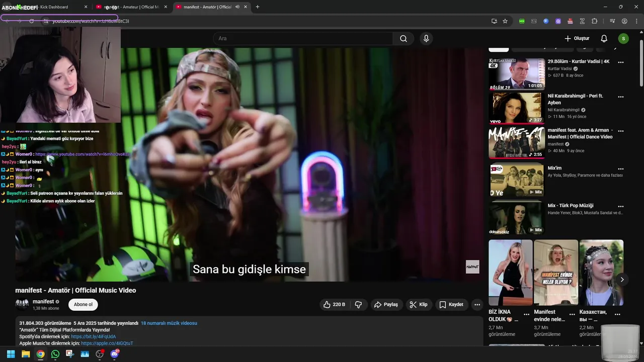Dislike the manifest Amatör video
Image resolution: width=644 pixels, height=362 pixels.
358,305
